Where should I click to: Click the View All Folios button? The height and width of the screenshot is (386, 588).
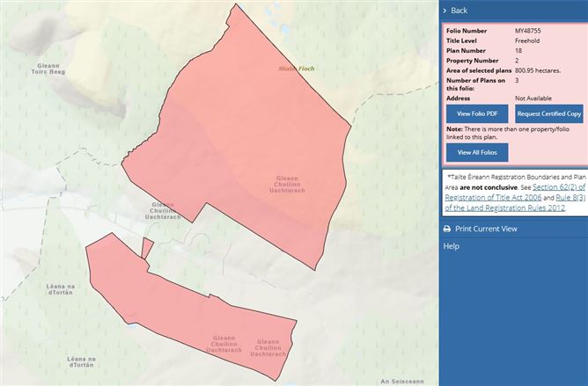475,152
